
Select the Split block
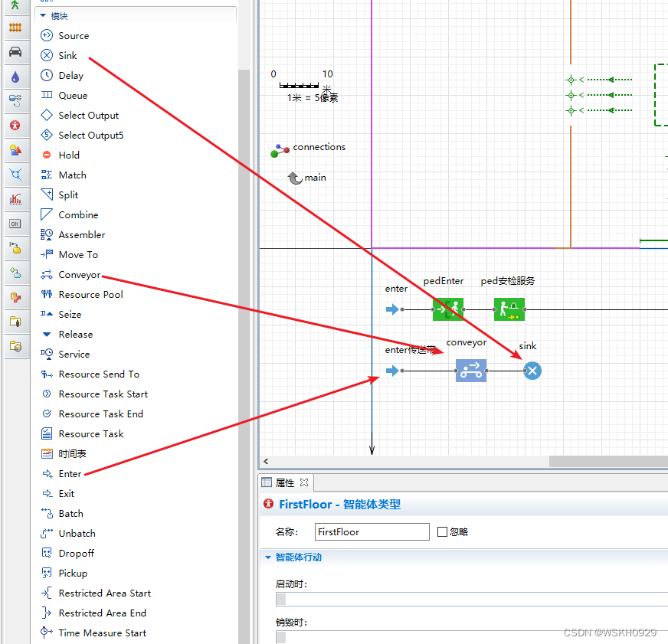(x=59, y=195)
